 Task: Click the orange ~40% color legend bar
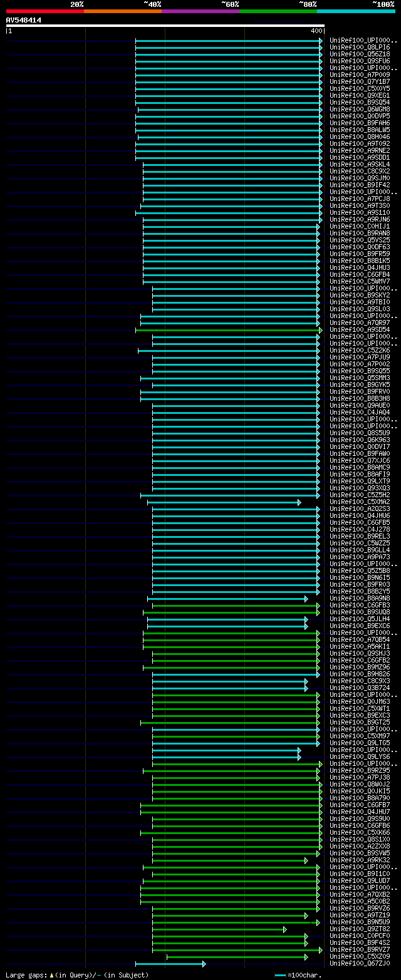coord(123,11)
